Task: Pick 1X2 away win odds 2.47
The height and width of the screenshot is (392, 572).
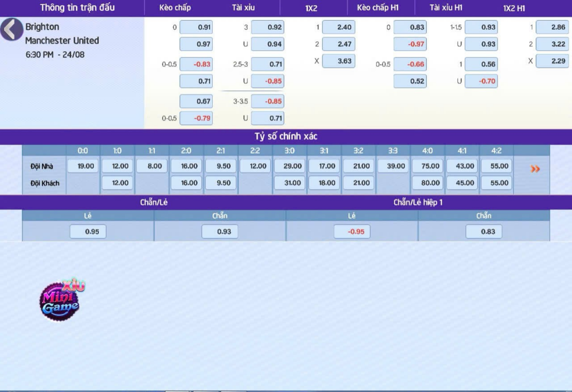Action: coord(338,44)
